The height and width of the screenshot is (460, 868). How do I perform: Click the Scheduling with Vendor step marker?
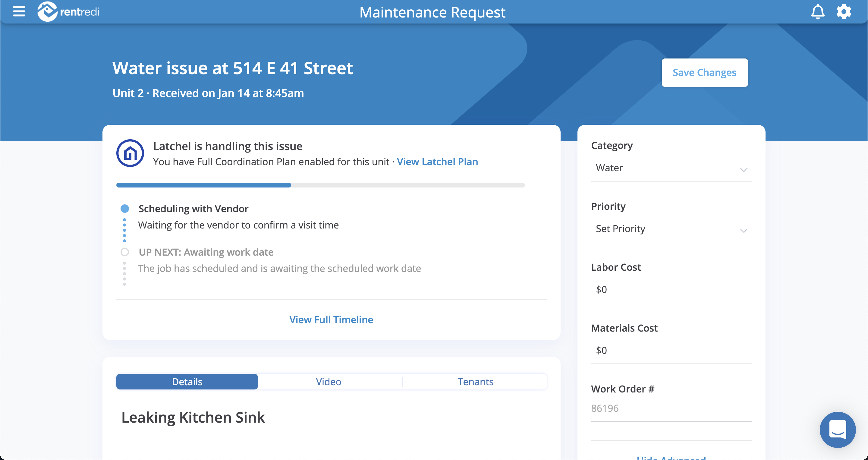coord(125,209)
